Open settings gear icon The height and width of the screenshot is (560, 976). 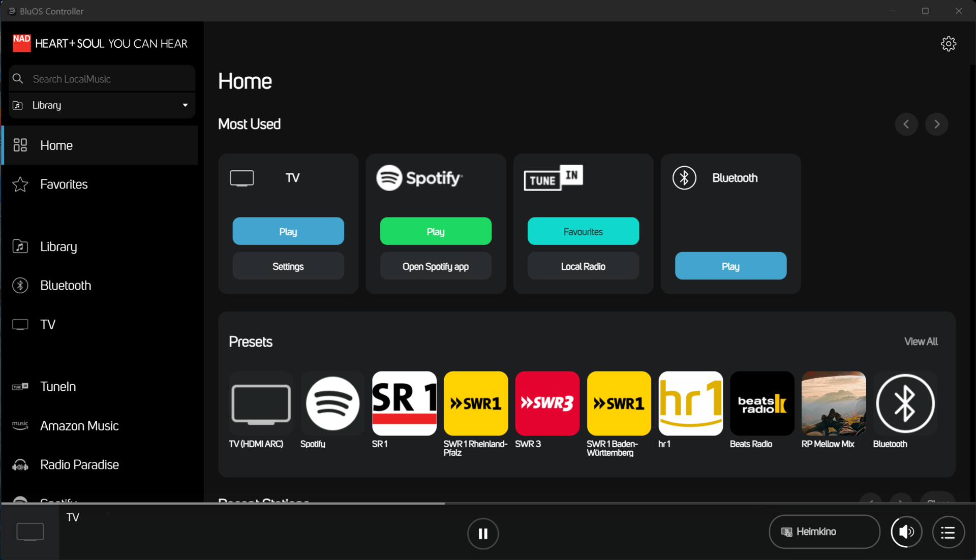[948, 44]
